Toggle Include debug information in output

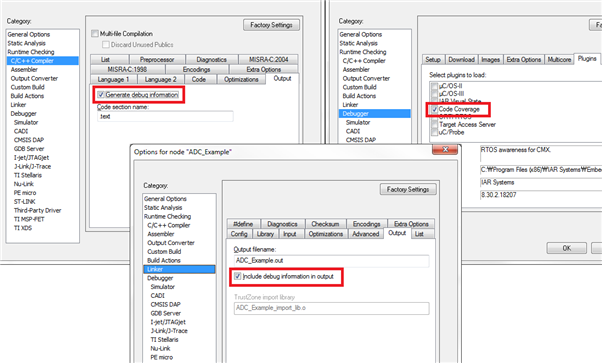(x=238, y=276)
